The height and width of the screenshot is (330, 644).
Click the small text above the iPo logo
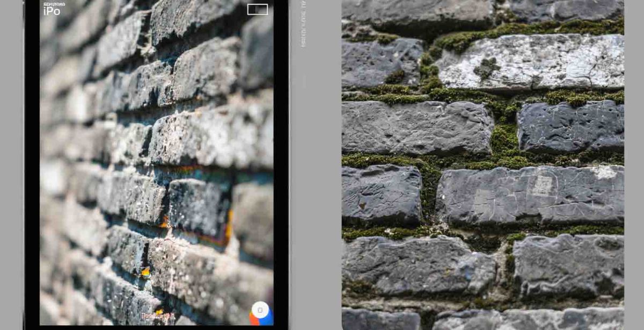54,4
